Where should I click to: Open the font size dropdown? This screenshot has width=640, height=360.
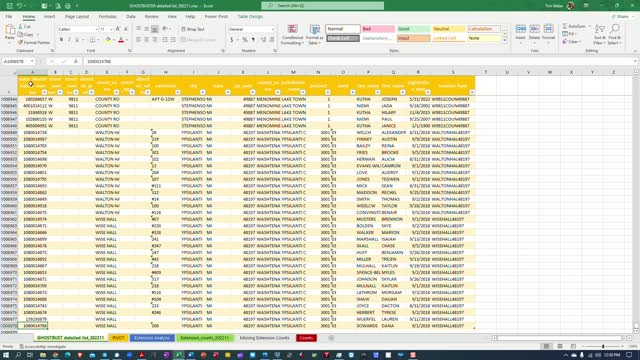[x=111, y=29]
